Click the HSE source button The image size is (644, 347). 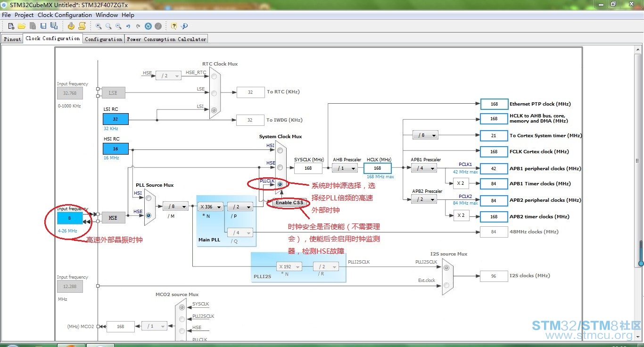coord(113,218)
